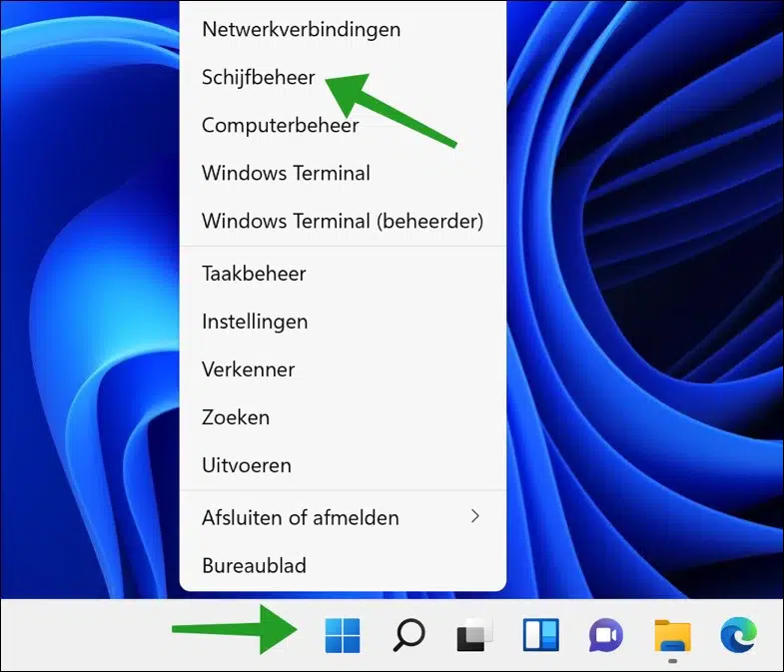This screenshot has width=784, height=672.
Task: Choose Zoeken menu entry
Action: [x=343, y=418]
